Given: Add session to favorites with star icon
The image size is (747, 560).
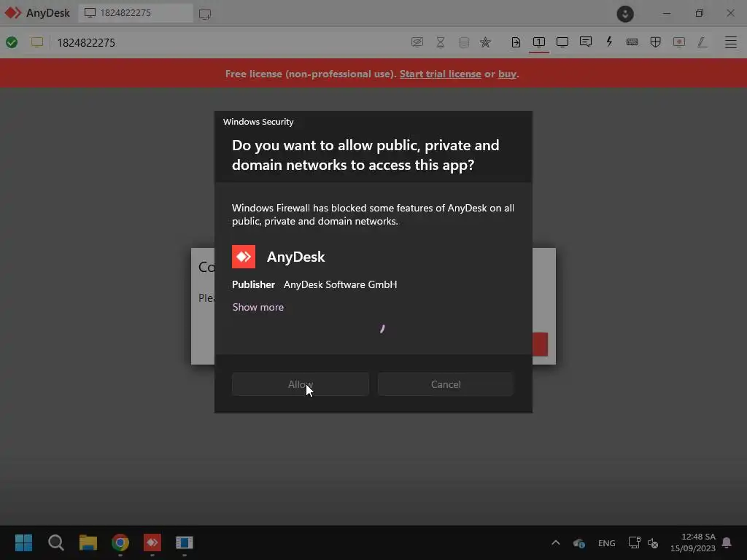Looking at the screenshot, I should pyautogui.click(x=485, y=42).
